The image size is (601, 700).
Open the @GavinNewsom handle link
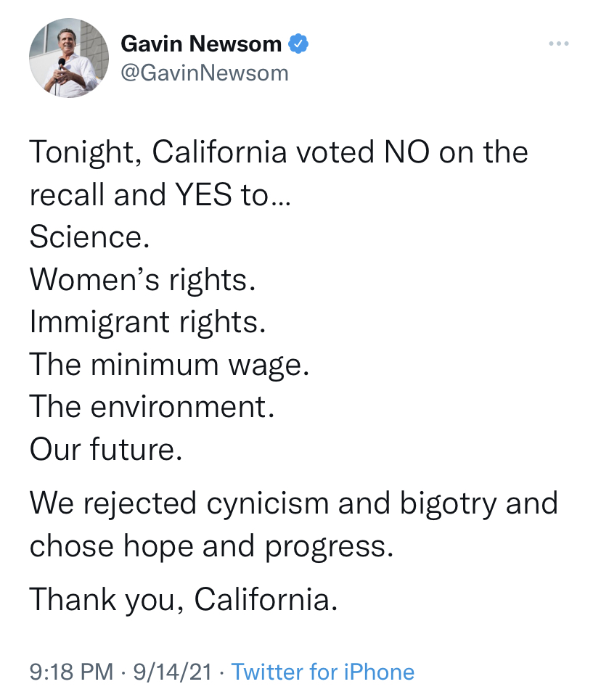[204, 73]
